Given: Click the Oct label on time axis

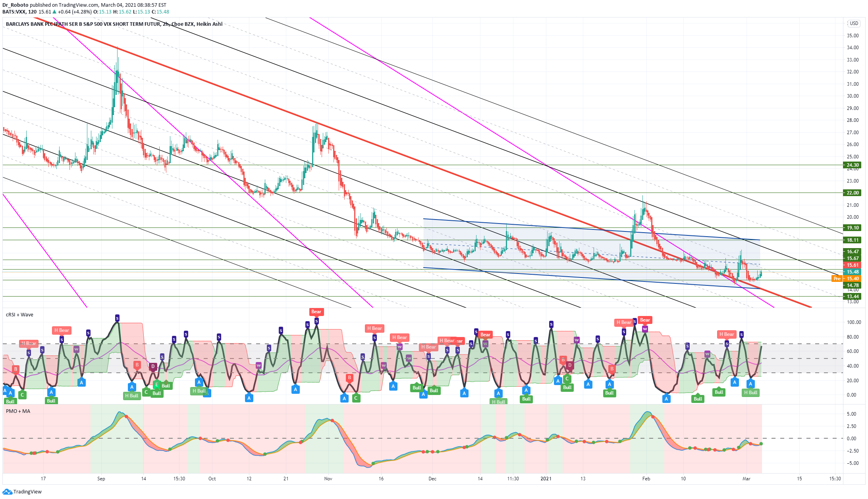Looking at the screenshot, I should 212,479.
